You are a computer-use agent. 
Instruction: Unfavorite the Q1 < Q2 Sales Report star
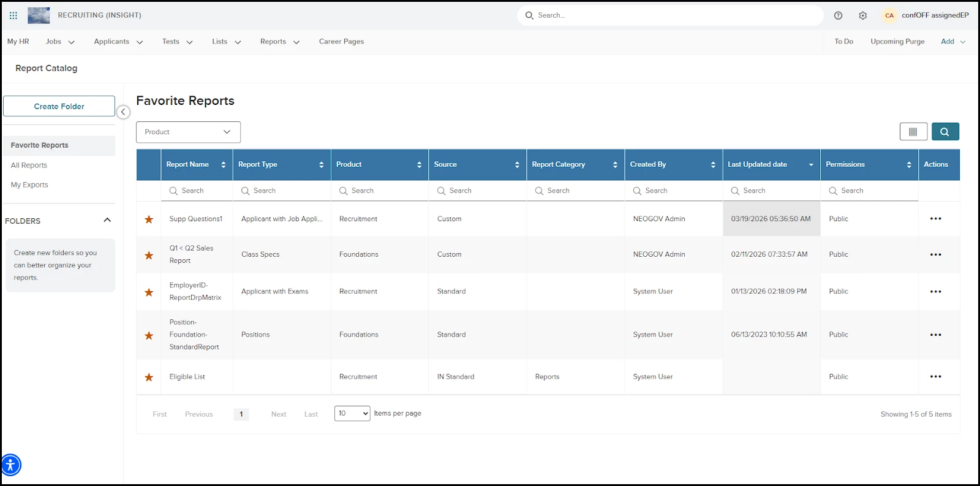point(149,255)
